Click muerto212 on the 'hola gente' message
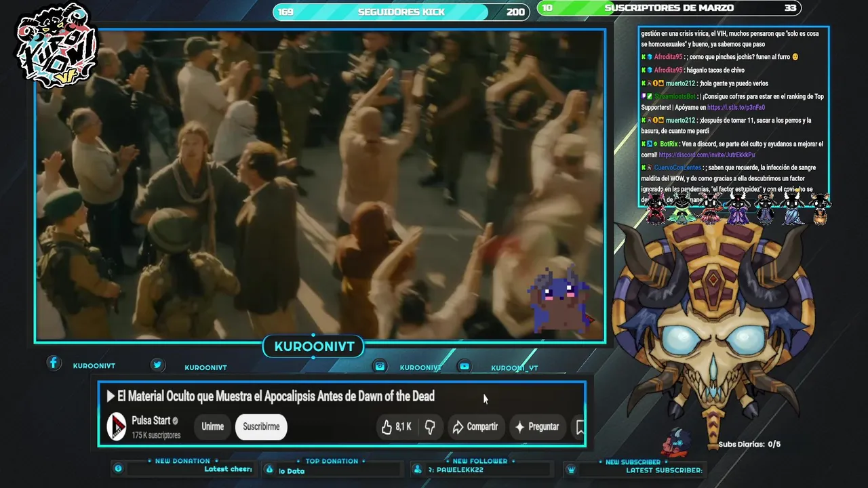The image size is (868, 488). click(681, 83)
